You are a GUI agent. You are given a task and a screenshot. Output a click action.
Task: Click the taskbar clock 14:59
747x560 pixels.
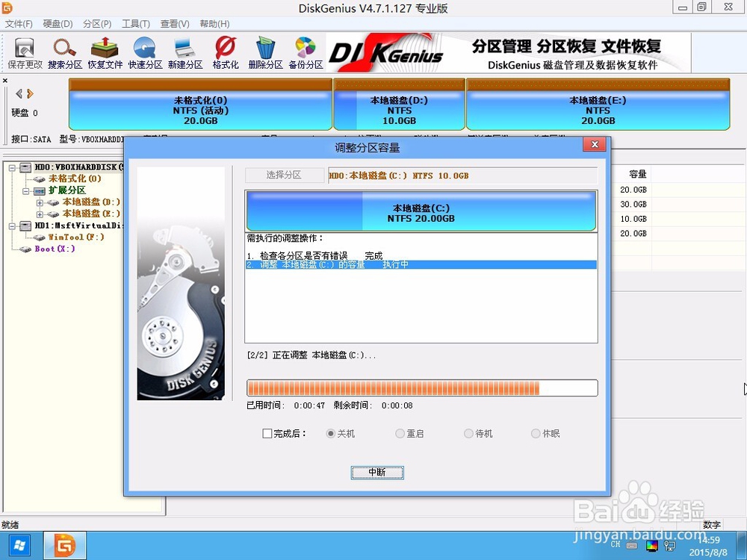pos(709,540)
